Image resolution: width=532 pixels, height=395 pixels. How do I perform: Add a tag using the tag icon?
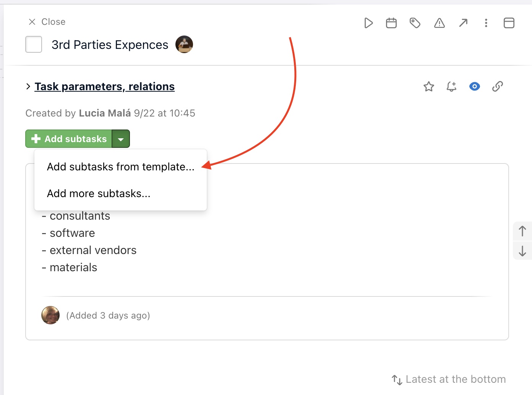[x=415, y=23]
